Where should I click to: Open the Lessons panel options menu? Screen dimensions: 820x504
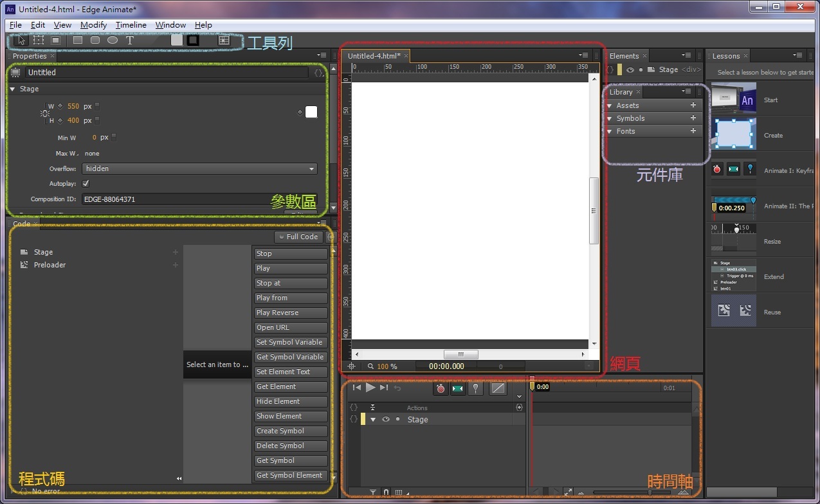coord(797,55)
